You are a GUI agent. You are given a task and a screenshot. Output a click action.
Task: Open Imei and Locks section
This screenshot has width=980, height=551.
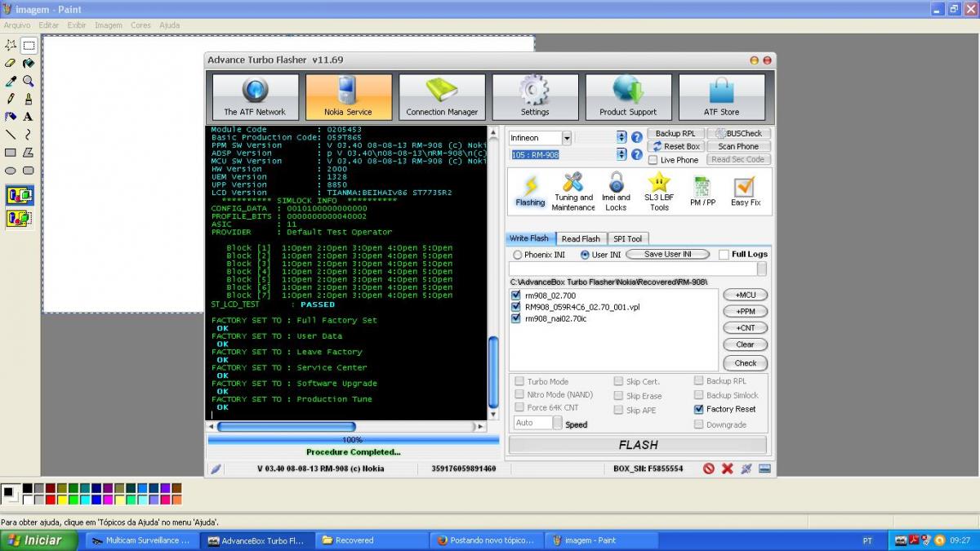coord(616,192)
